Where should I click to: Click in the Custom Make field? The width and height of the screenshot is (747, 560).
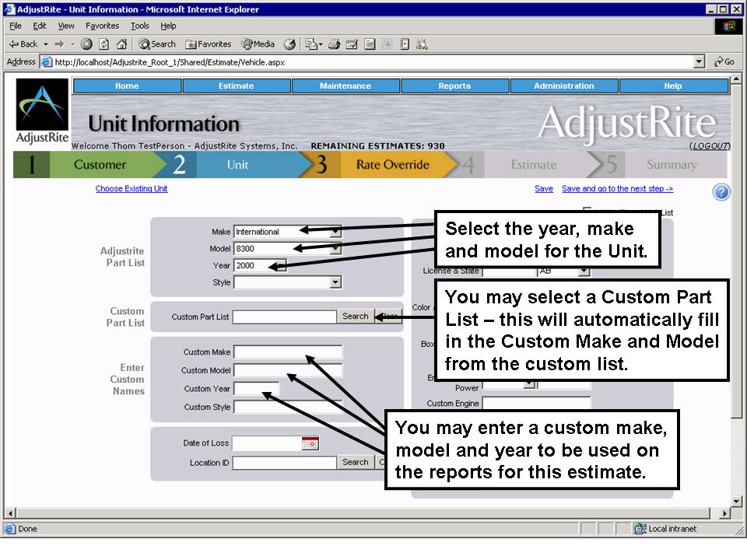point(288,352)
